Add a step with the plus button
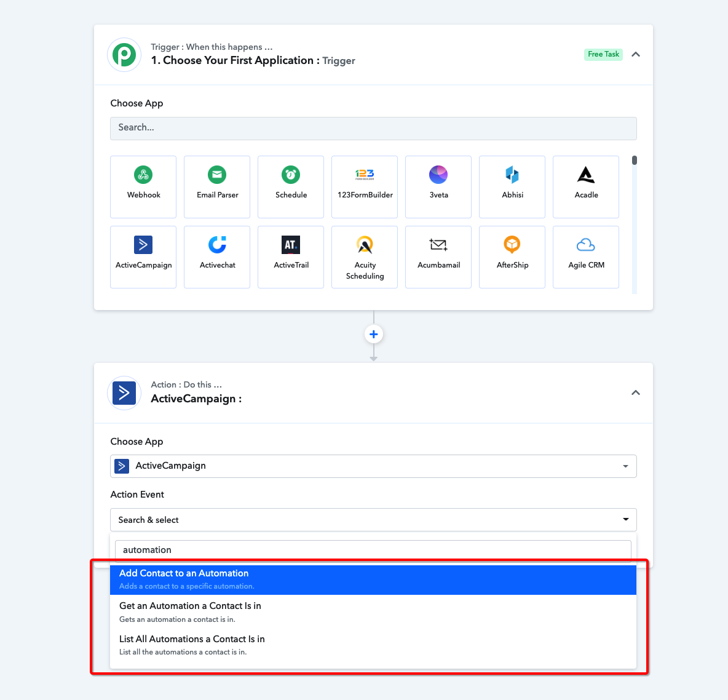 tap(373, 334)
